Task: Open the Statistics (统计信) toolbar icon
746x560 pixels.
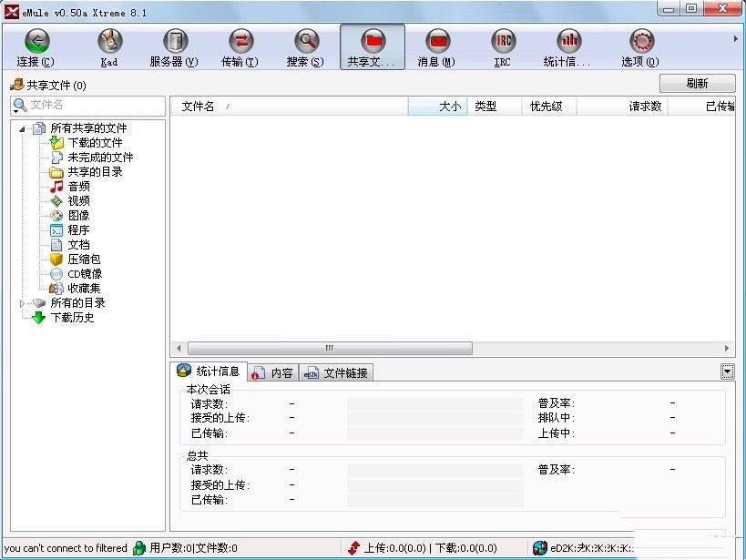Action: (x=568, y=46)
